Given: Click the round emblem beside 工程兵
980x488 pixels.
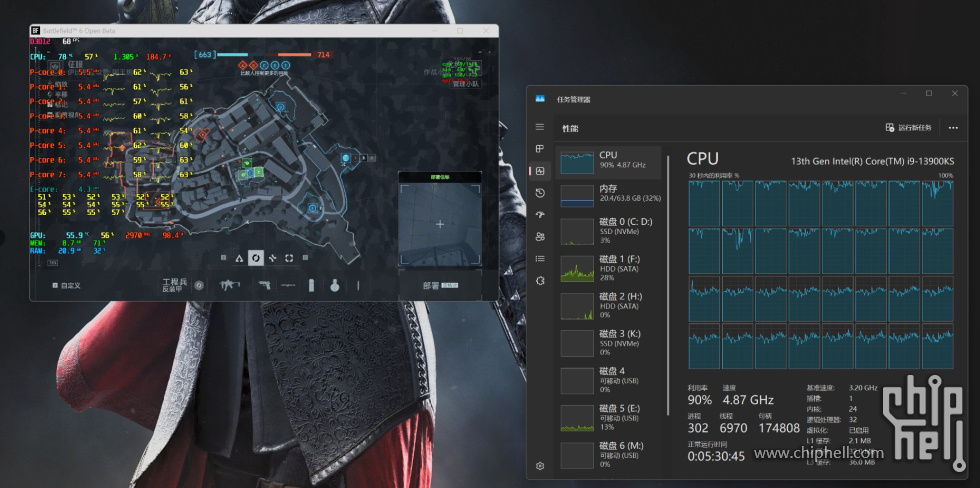Looking at the screenshot, I should [x=199, y=286].
